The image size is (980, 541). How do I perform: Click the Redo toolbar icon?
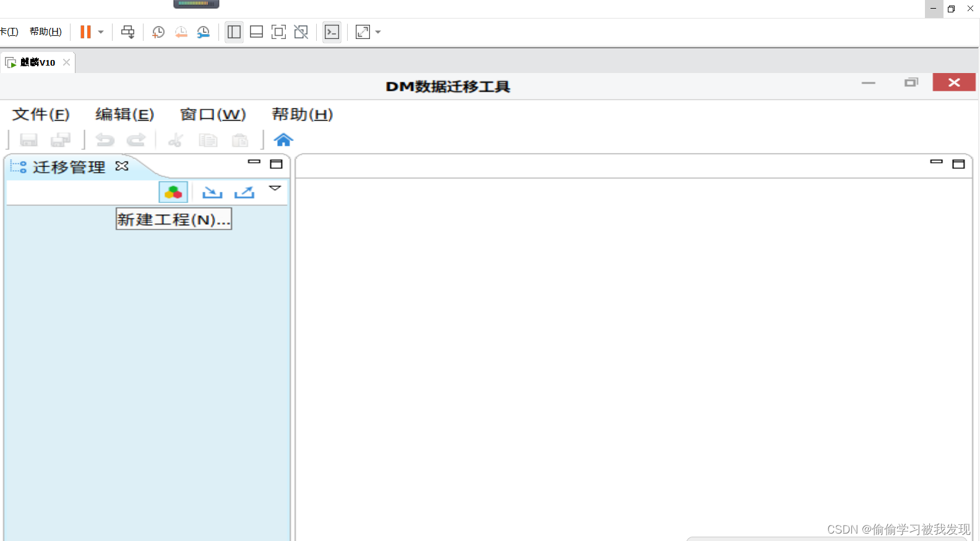pyautogui.click(x=135, y=141)
